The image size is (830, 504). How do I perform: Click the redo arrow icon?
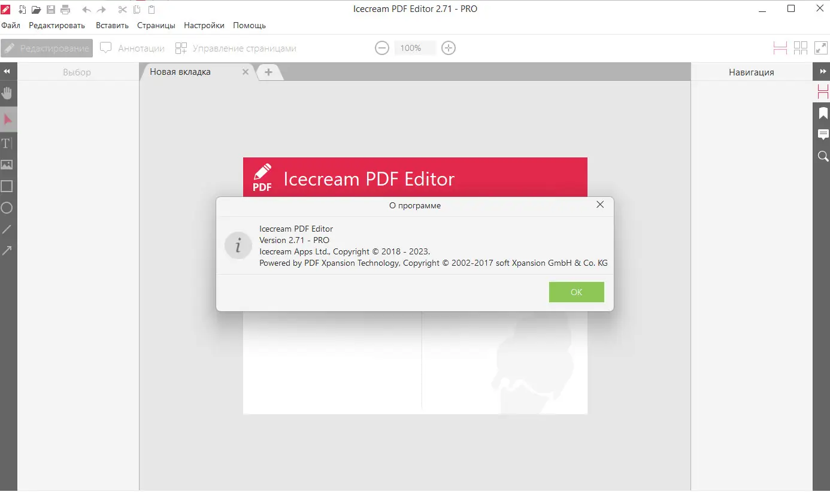pos(101,9)
